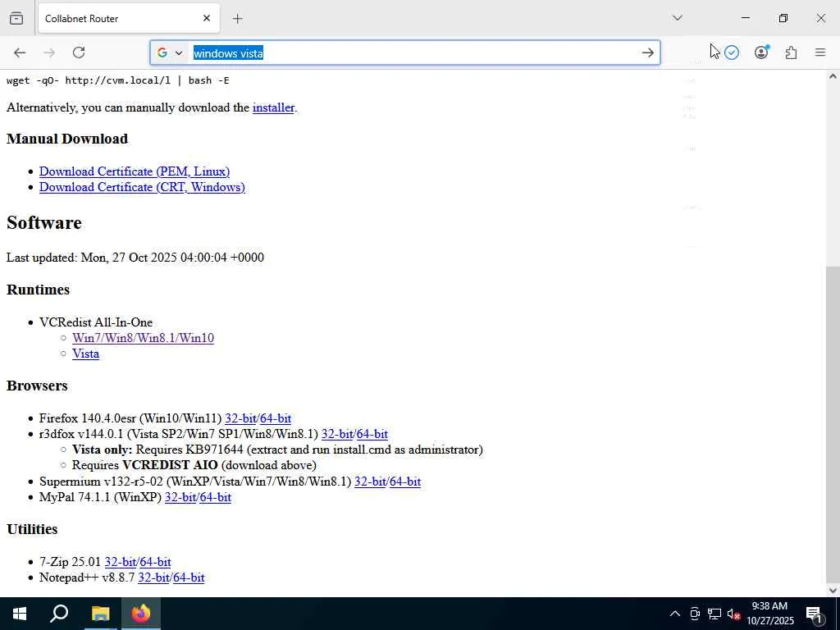Download Certificate (CRT, Windows) link
The height and width of the screenshot is (630, 840).
[142, 187]
